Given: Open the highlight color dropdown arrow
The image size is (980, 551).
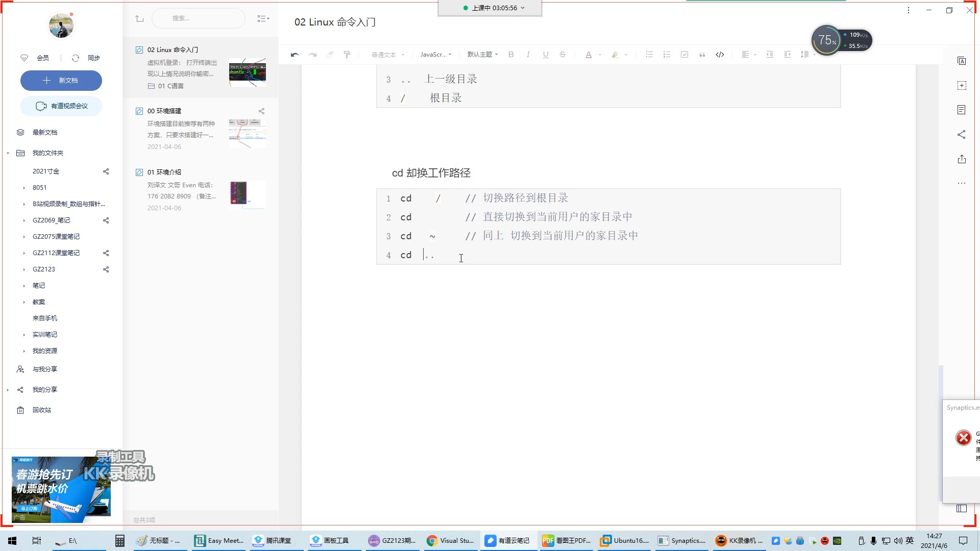Looking at the screenshot, I should [626, 55].
